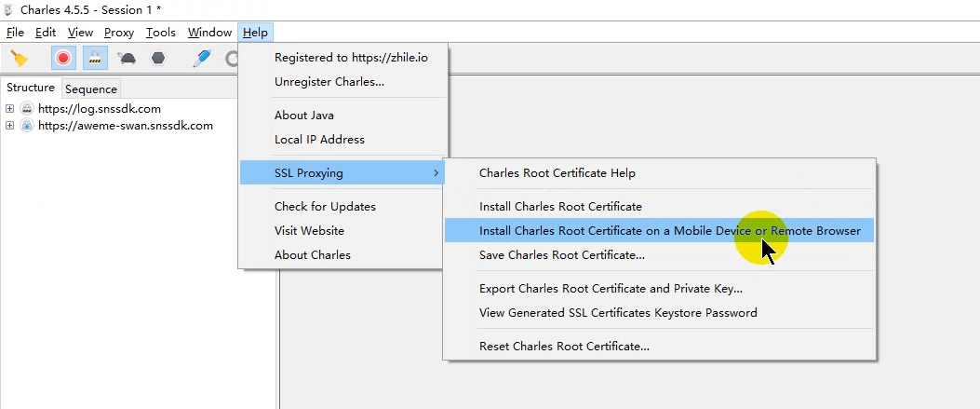Expand the https://log.snssdk.com tree node
This screenshot has width=980, height=409.
point(9,109)
